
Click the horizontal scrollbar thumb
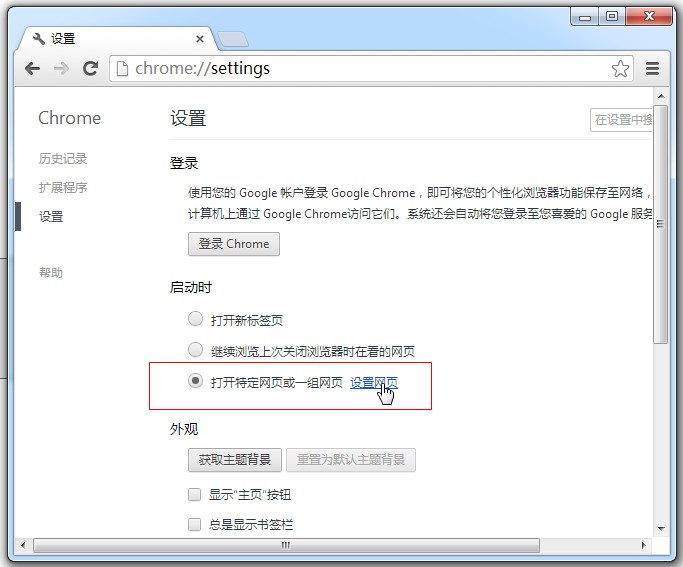[286, 545]
